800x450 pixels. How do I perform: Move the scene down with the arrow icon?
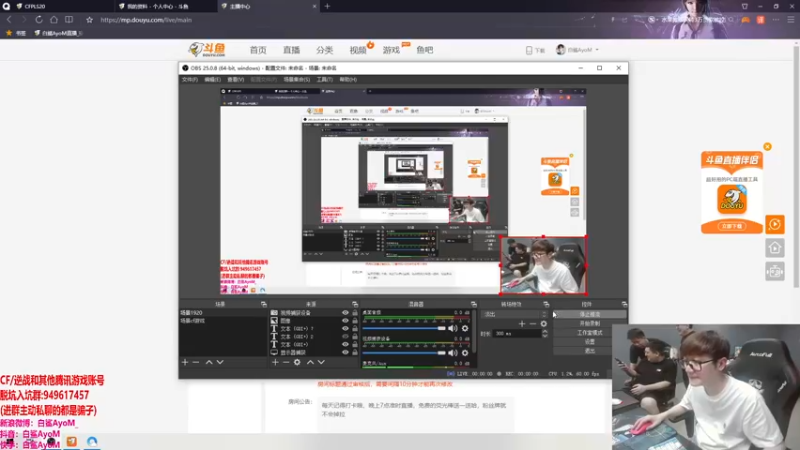coord(220,362)
